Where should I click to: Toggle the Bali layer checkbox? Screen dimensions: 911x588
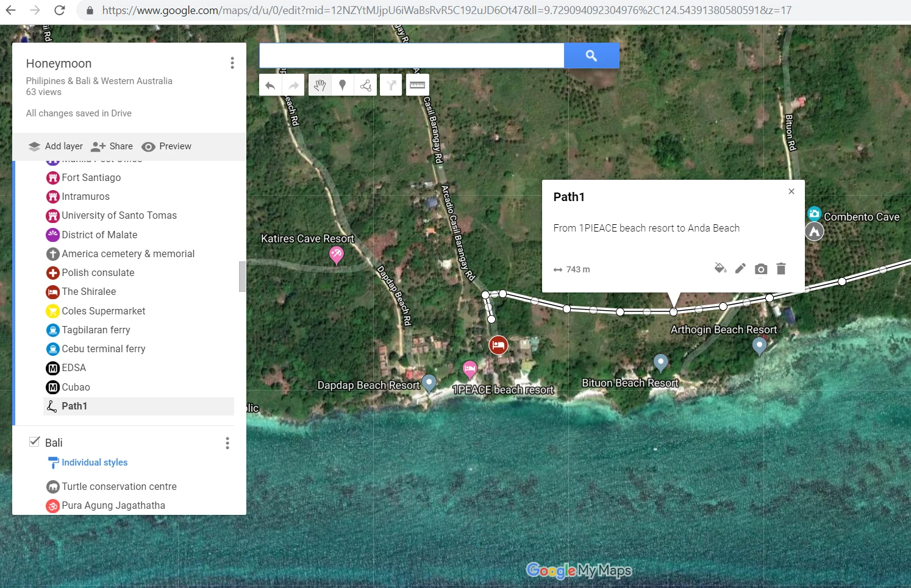35,442
